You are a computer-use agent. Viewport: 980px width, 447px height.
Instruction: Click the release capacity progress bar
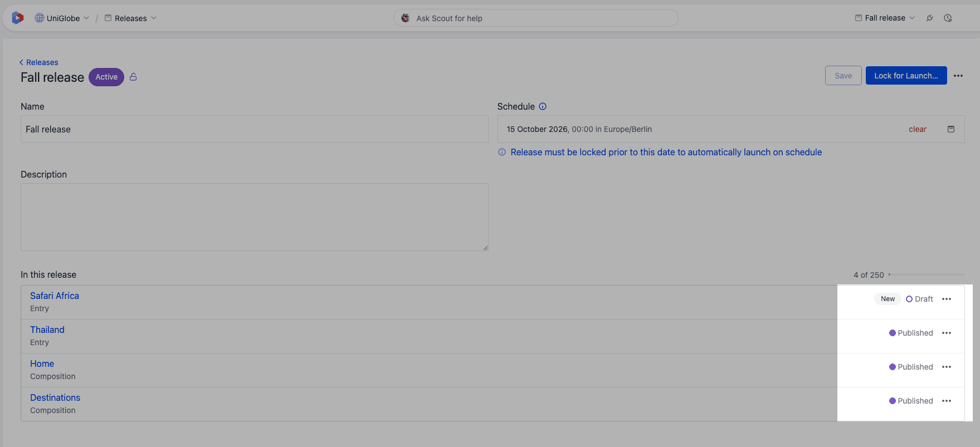click(x=927, y=274)
